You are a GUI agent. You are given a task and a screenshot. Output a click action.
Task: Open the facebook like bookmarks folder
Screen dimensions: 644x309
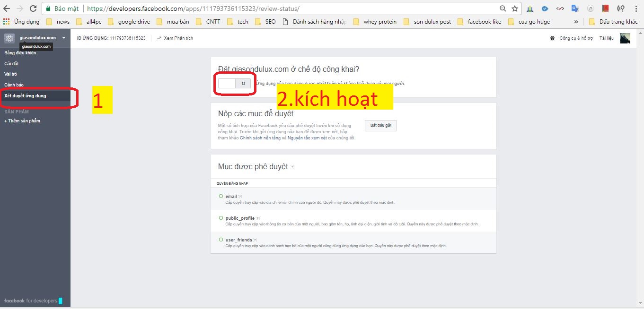479,22
